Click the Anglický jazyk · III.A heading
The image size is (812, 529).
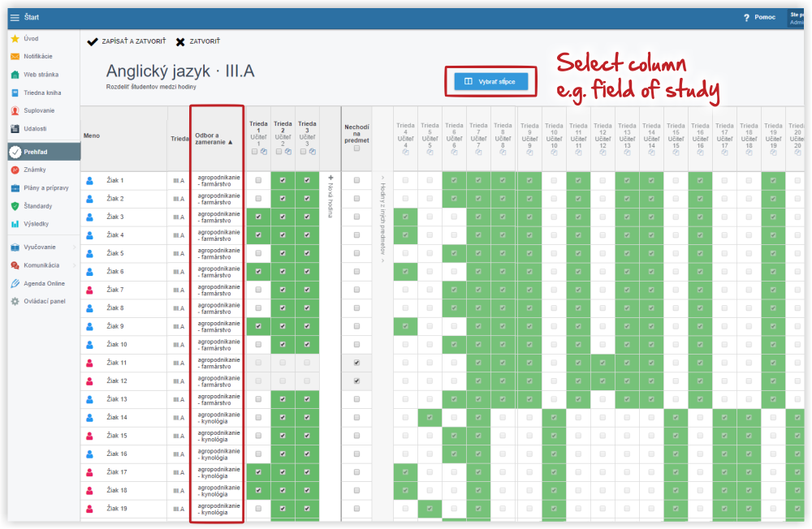[x=180, y=71]
